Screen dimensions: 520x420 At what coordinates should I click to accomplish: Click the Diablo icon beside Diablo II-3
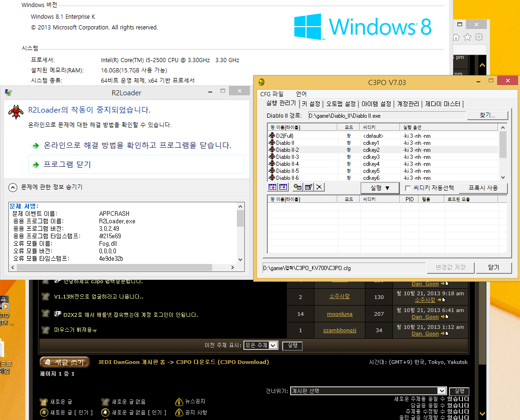pyautogui.click(x=272, y=157)
